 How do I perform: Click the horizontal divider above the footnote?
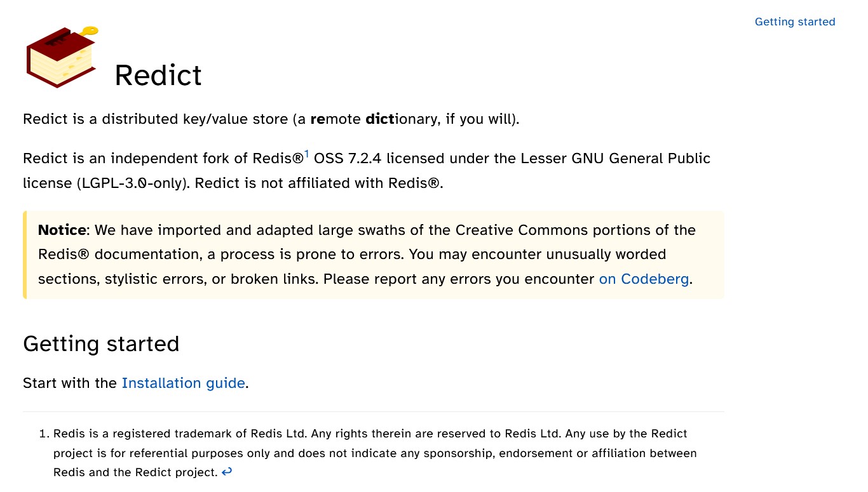(x=374, y=411)
